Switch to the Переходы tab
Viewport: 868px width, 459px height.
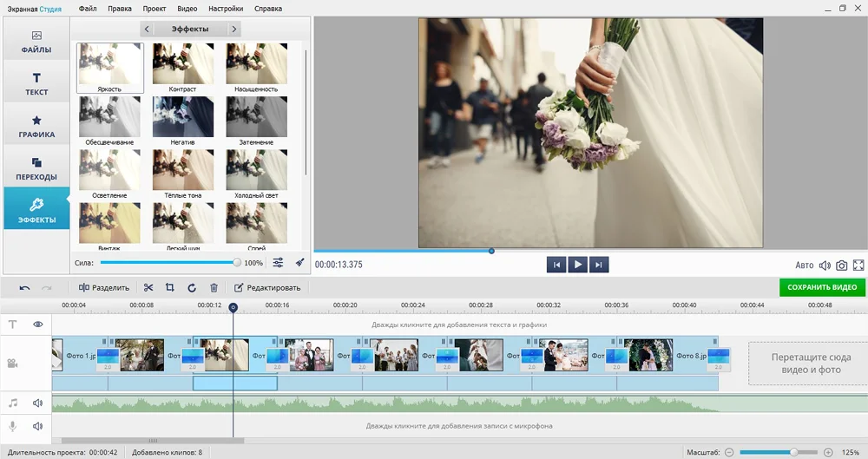[36, 168]
